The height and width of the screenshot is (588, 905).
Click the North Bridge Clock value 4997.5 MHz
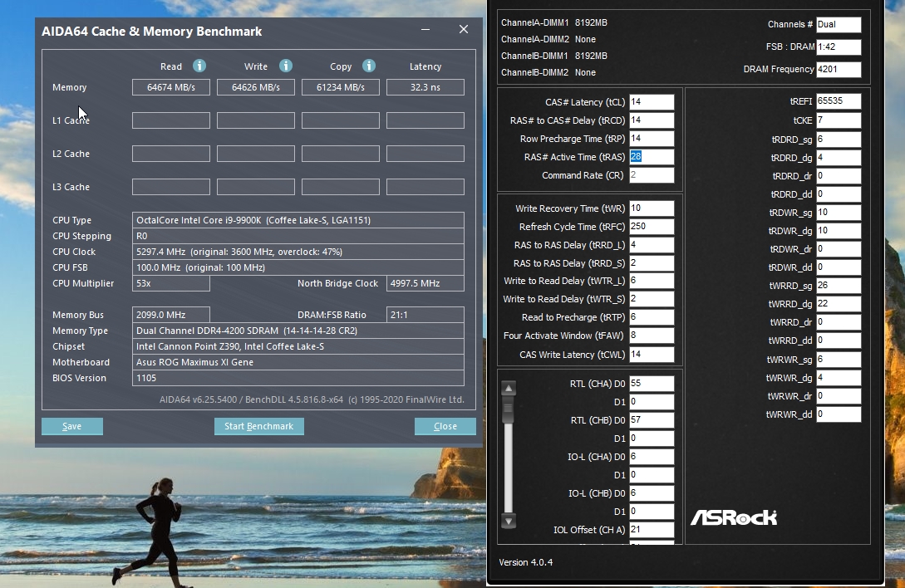pos(425,283)
